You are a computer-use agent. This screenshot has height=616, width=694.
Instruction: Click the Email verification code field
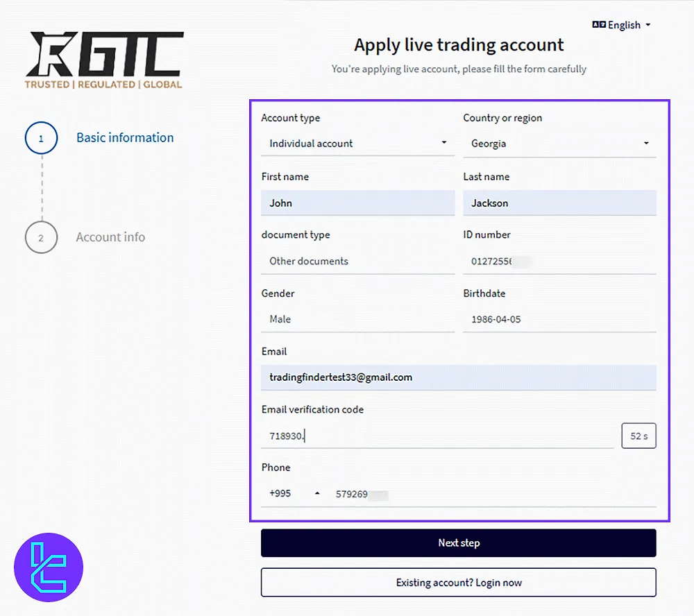point(437,436)
